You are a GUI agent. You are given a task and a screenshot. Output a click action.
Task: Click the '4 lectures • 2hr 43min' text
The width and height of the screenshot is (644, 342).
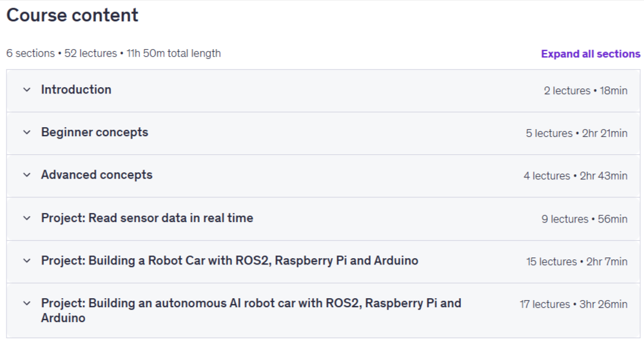tap(576, 176)
